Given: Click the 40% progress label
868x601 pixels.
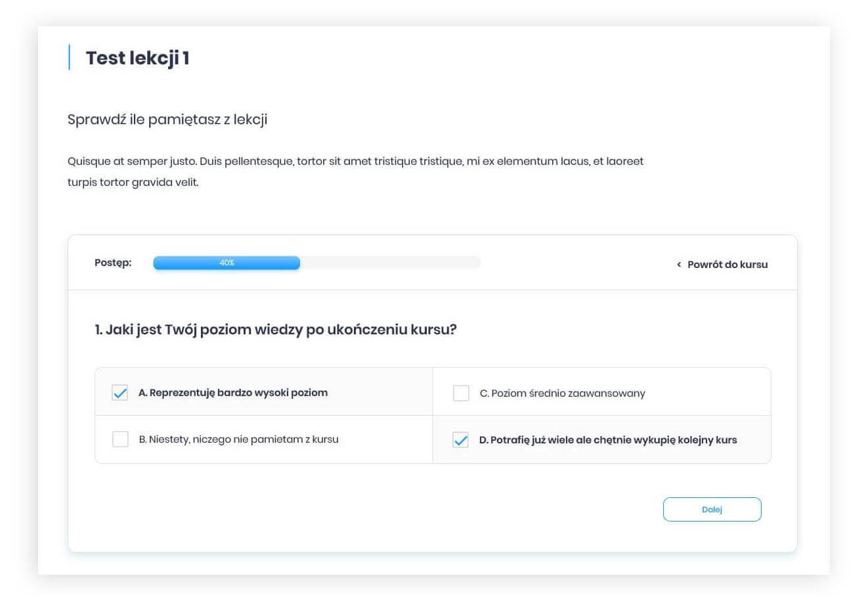Looking at the screenshot, I should click(x=227, y=263).
